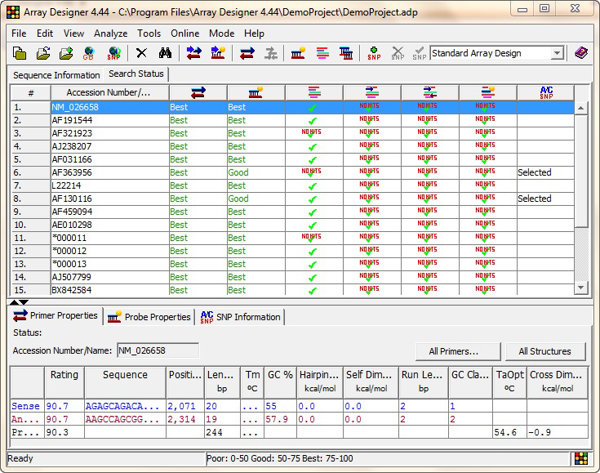Switch to the Search Status tab
The width and height of the screenshot is (600, 473).
click(x=136, y=74)
